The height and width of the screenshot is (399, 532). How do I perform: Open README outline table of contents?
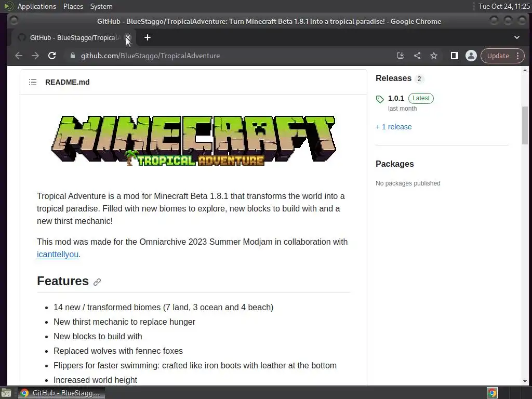[x=33, y=82]
